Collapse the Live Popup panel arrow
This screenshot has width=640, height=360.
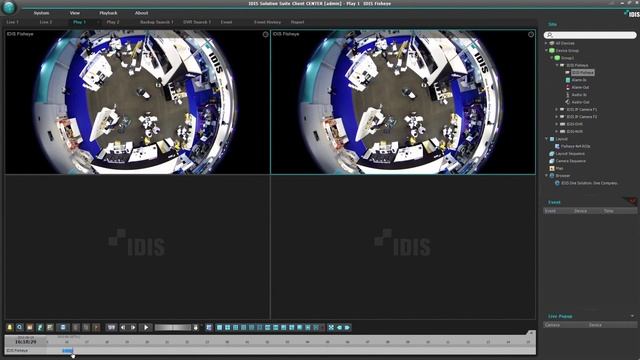(x=632, y=316)
